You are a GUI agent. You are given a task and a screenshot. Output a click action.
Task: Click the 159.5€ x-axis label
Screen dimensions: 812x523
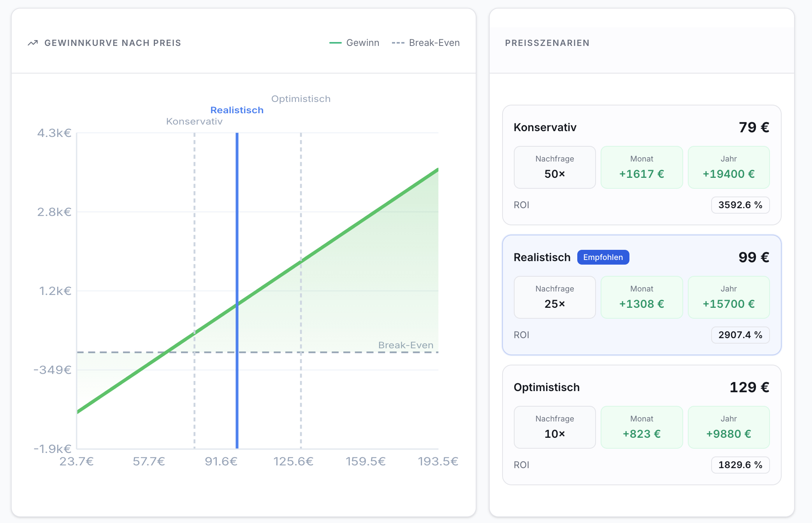tap(366, 462)
